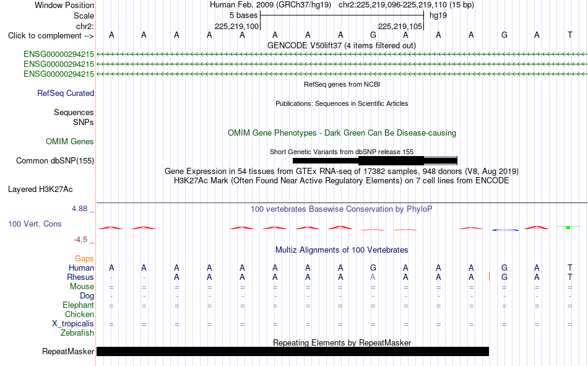
Task: Click the RepeatMasker track label
Action: coord(68,351)
